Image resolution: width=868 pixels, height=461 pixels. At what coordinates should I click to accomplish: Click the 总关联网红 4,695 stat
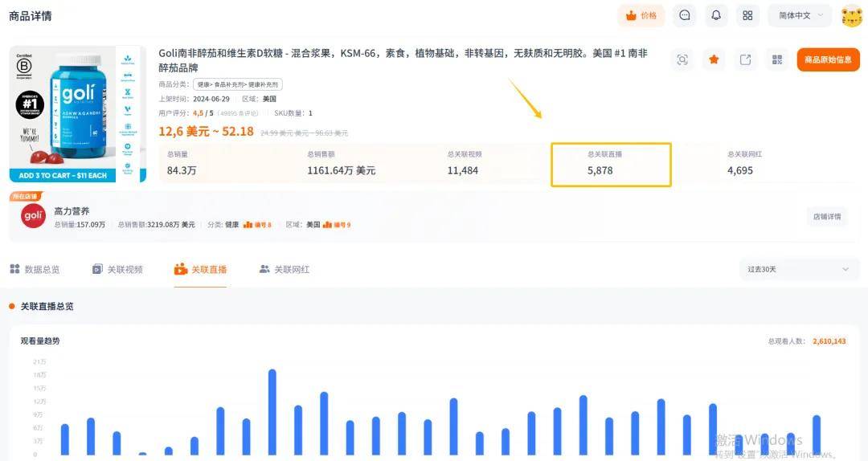tap(744, 164)
